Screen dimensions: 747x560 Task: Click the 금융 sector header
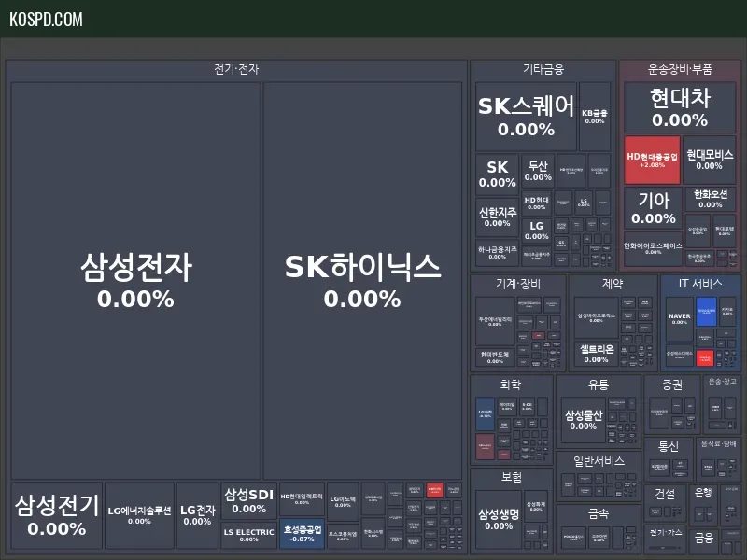tap(704, 539)
